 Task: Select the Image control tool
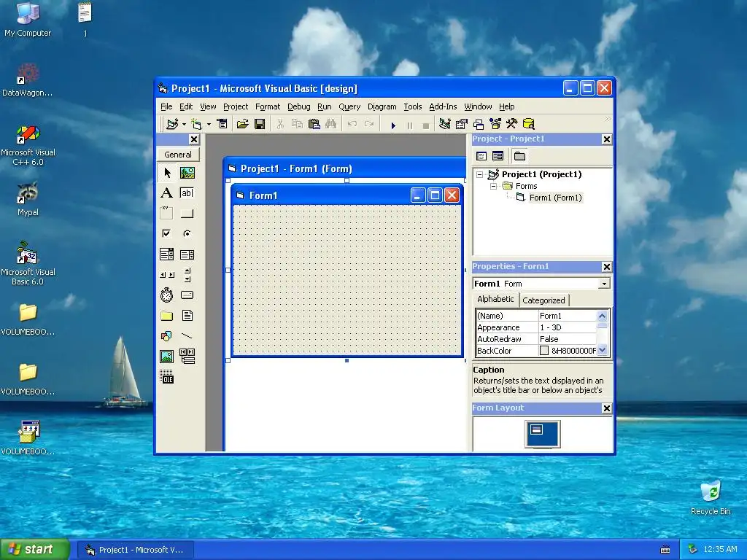pos(167,356)
